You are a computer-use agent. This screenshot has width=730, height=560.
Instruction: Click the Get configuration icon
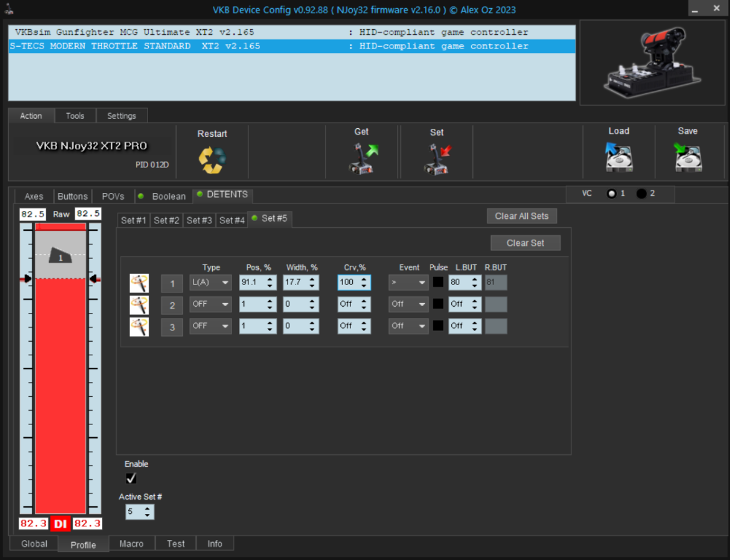click(x=362, y=158)
